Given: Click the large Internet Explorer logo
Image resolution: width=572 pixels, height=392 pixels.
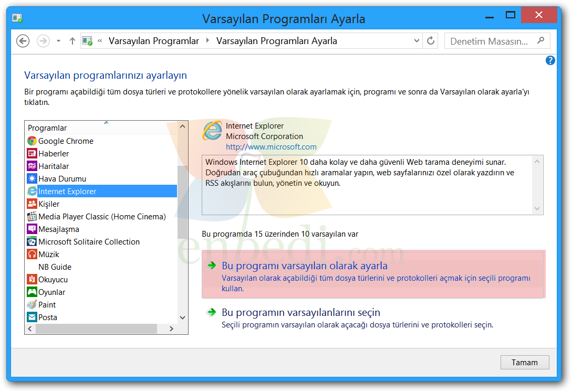Looking at the screenshot, I should pyautogui.click(x=212, y=131).
